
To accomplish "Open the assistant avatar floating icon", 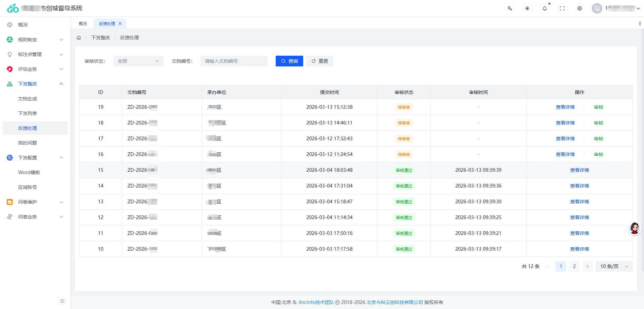I will (634, 228).
